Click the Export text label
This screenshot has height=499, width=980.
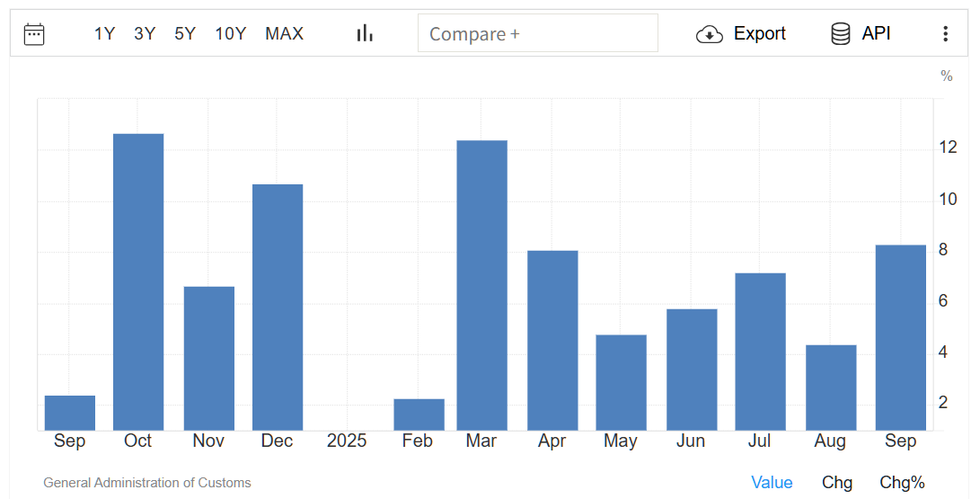(759, 33)
